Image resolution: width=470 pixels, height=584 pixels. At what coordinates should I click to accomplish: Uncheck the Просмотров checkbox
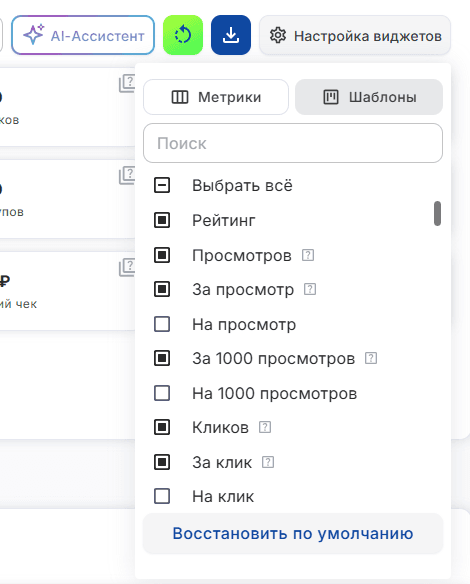point(162,255)
